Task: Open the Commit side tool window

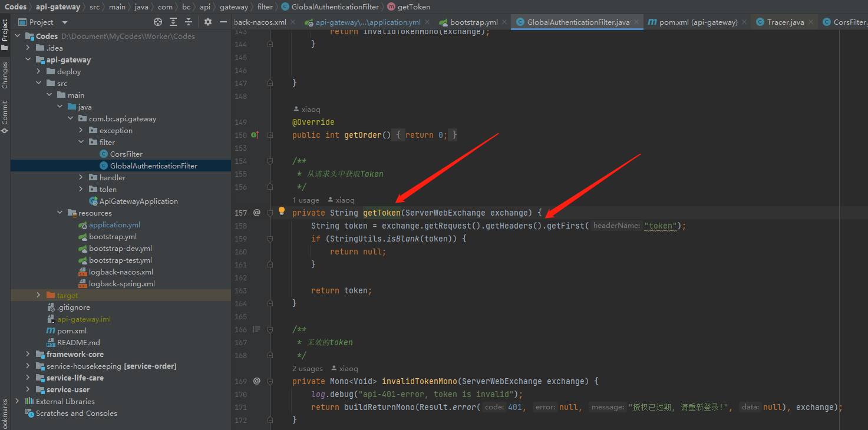Action: pyautogui.click(x=5, y=116)
